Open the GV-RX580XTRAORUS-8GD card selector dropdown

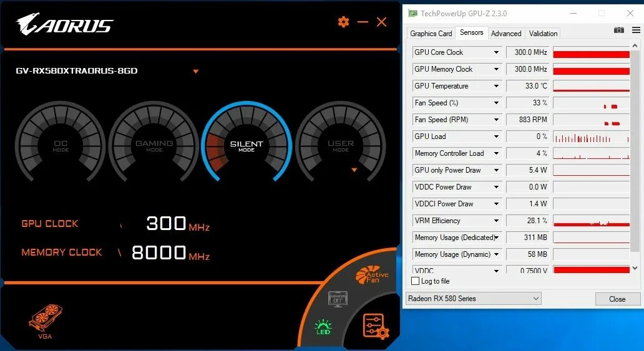tap(196, 72)
